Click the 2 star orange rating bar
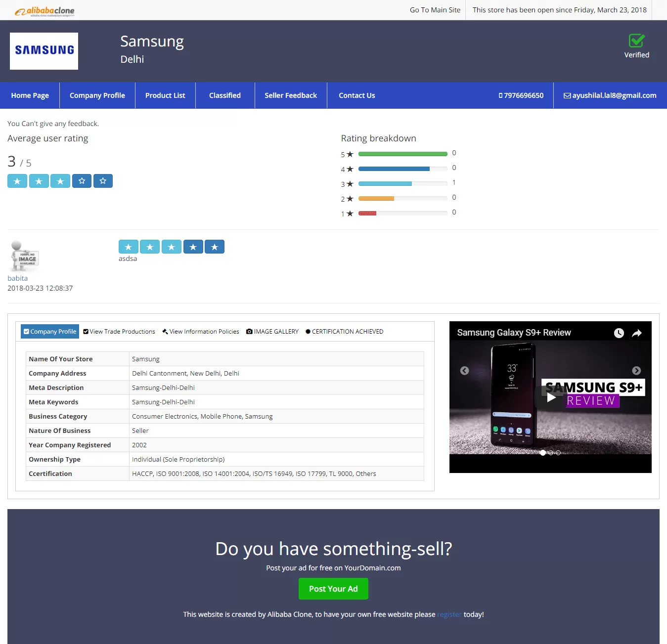 click(x=376, y=199)
